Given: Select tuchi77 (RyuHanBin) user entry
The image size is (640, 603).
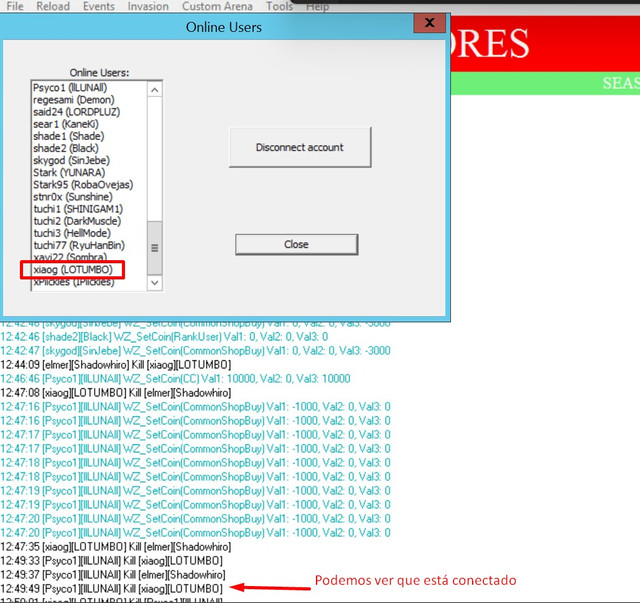Looking at the screenshot, I should coord(79,245).
